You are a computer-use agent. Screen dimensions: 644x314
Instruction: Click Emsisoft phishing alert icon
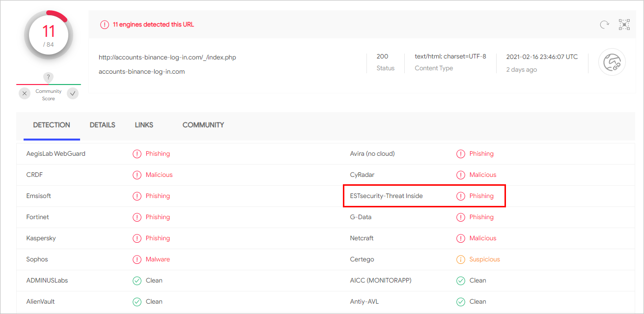pos(137,196)
